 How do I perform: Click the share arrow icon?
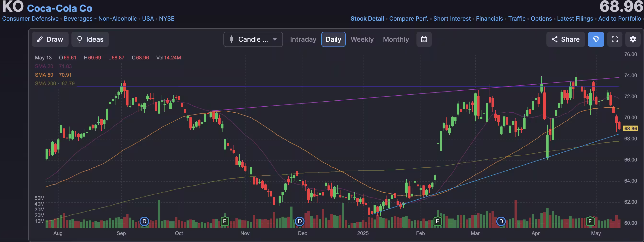[555, 39]
